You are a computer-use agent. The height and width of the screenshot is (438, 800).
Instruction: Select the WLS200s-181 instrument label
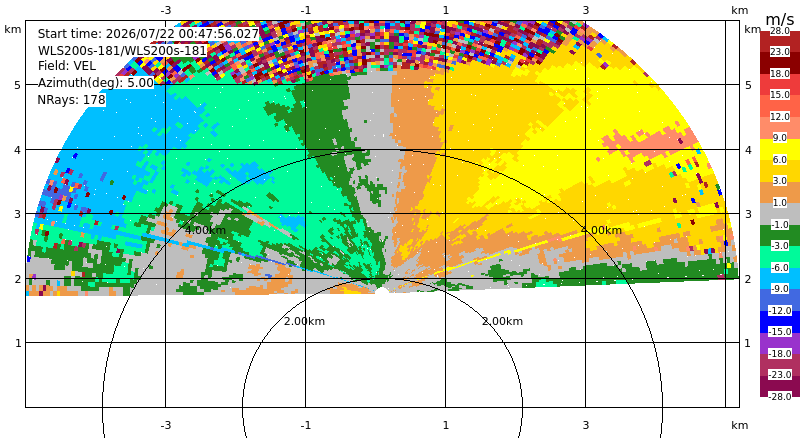122,51
